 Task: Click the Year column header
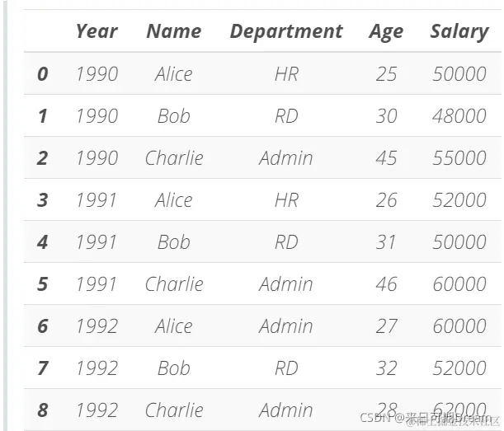click(x=97, y=31)
